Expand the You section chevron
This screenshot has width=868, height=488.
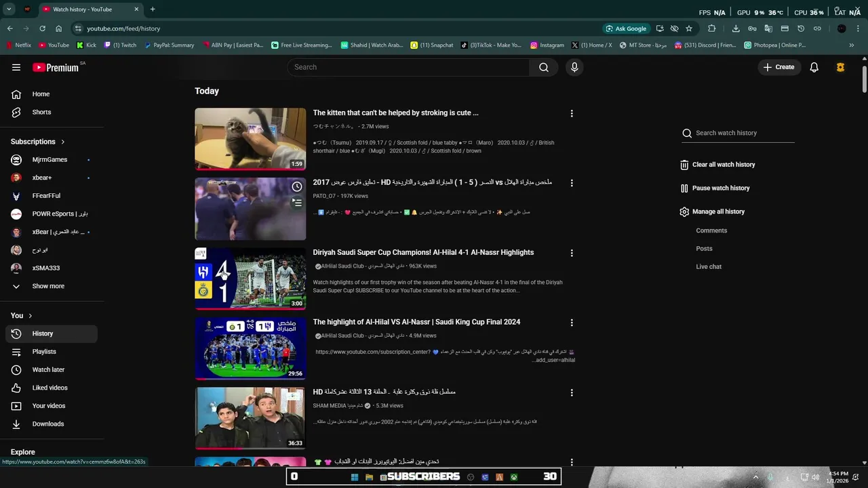(30, 316)
